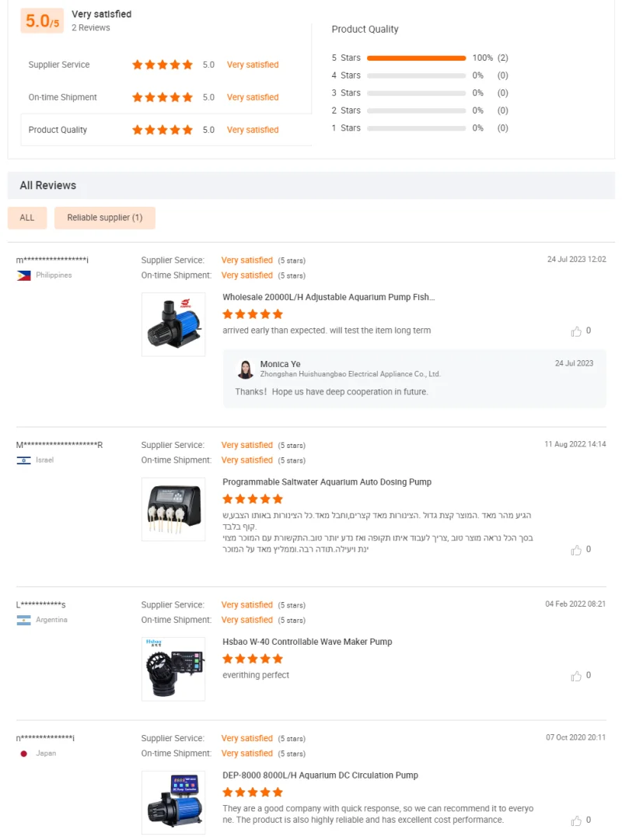Viewport: 622px width, 840px height.
Task: Select the ALL reviews filter
Action: click(27, 218)
